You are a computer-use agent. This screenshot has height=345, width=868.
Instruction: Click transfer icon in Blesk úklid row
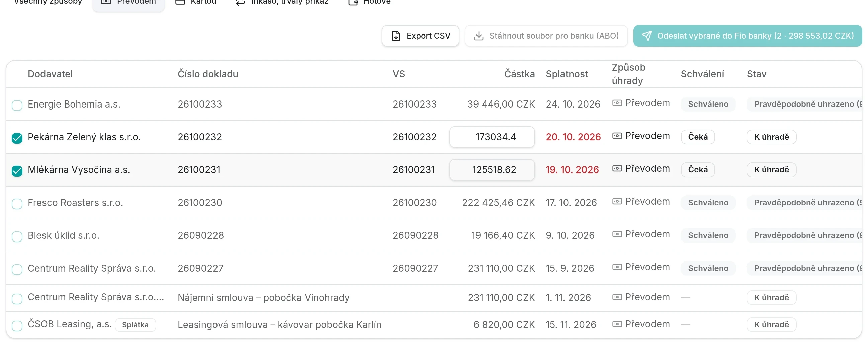click(x=617, y=234)
